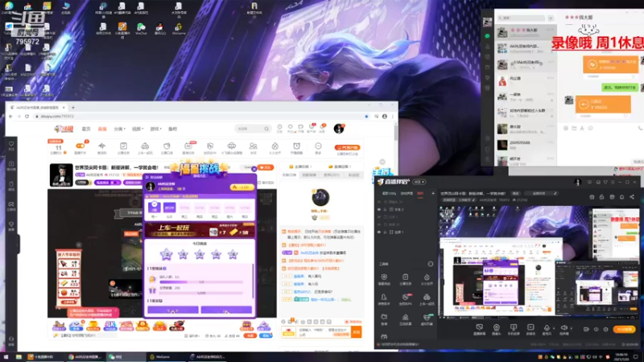Image resolution: width=644 pixels, height=362 pixels.
Task: Expand the 视频 dropdown on Douyu nav
Action: click(x=138, y=129)
